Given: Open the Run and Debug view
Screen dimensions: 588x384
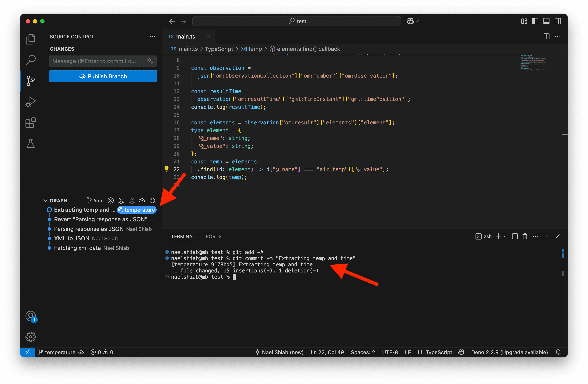Looking at the screenshot, I should (x=30, y=102).
